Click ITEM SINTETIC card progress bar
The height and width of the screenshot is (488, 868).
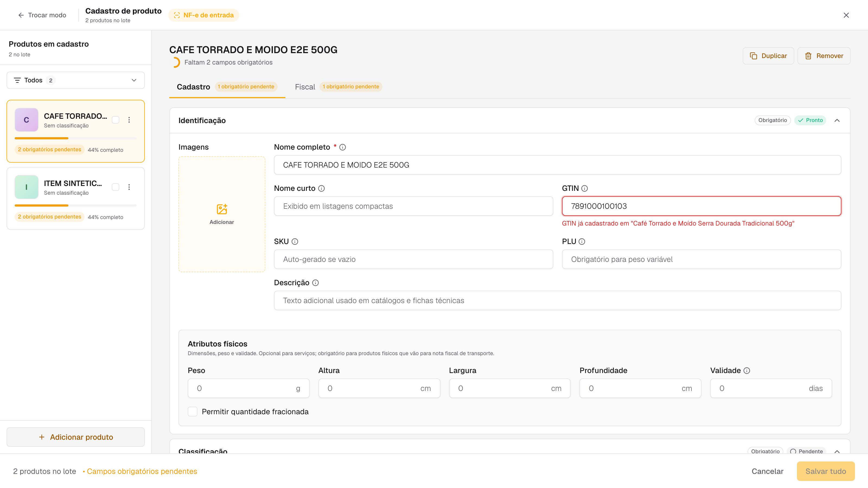click(75, 205)
